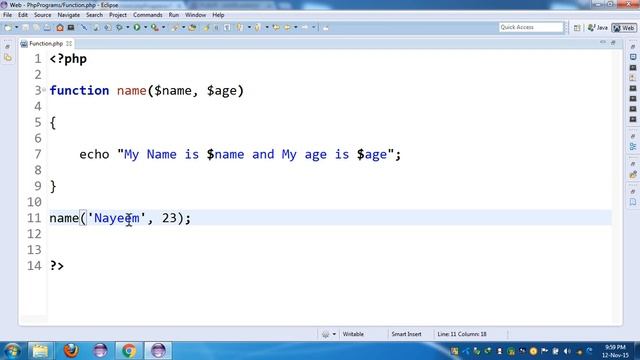This screenshot has height=360, width=640.
Task: Collapse function block on line 3
Action: 44,89
